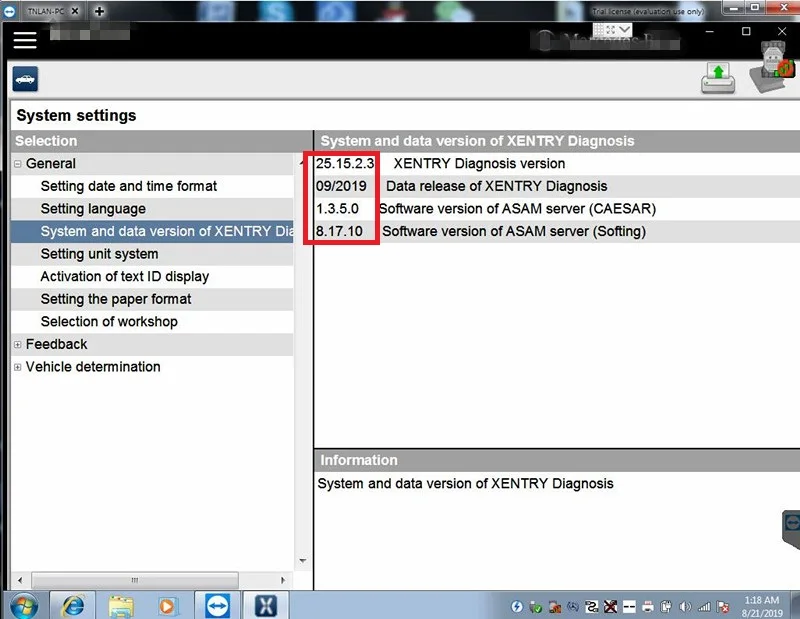Click the down arrow of Selection vertical scrollbar
The height and width of the screenshot is (619, 800).
click(303, 561)
